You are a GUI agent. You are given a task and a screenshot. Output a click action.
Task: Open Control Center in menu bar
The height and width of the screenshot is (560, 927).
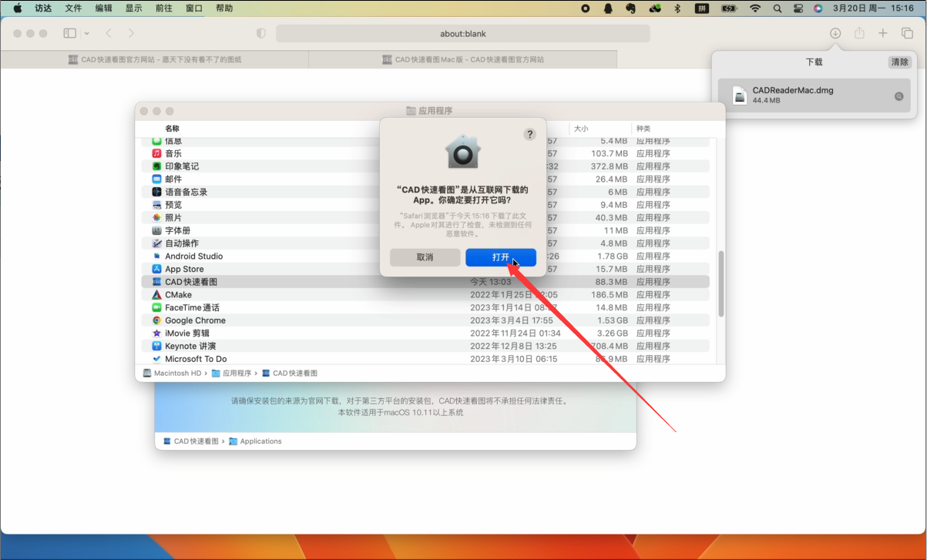coord(798,8)
